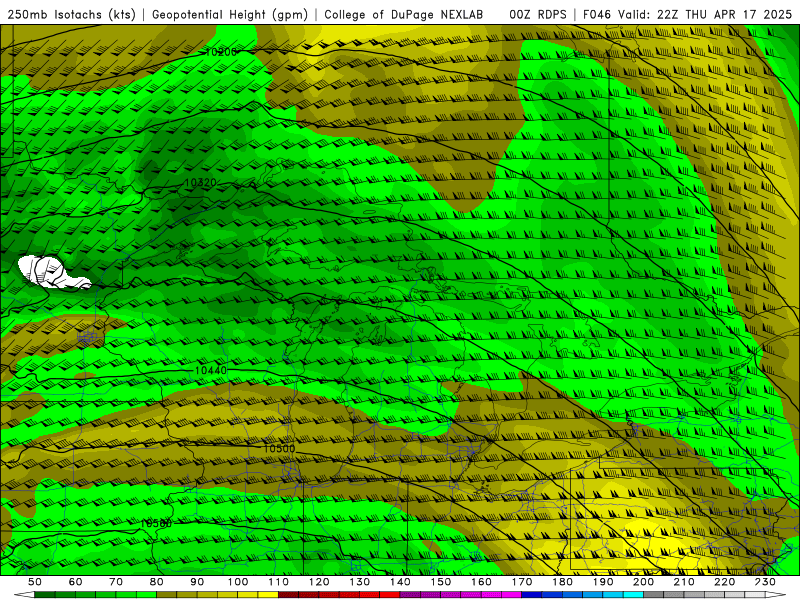The image size is (800, 600).
Task: Click the 80 value on the color scale
Action: 157,582
